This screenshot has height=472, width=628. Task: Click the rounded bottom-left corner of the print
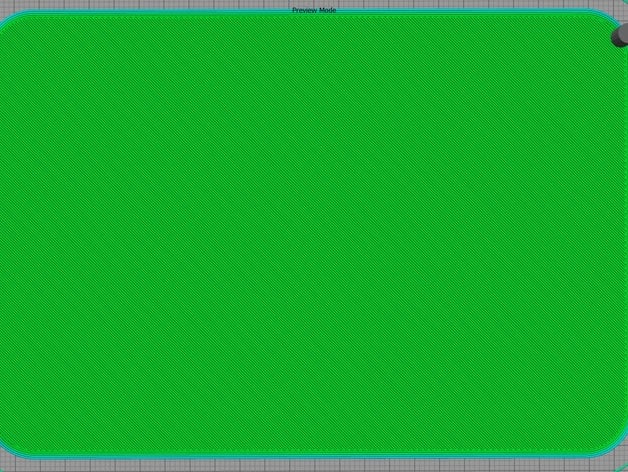10,449
